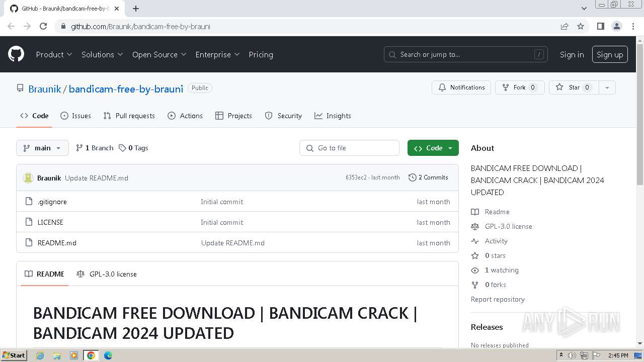Screen dimensions: 644x362
Task: Open File Explorer from taskbar
Action: 57,355
